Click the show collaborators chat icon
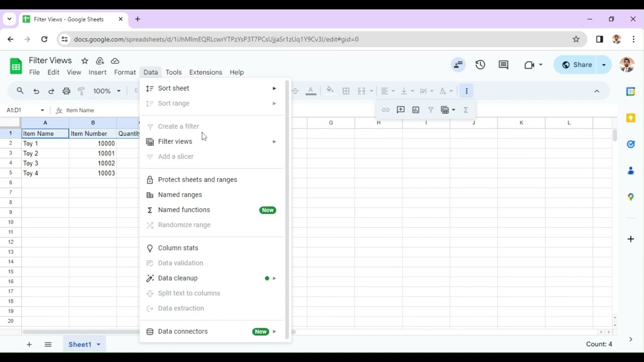 [458, 64]
